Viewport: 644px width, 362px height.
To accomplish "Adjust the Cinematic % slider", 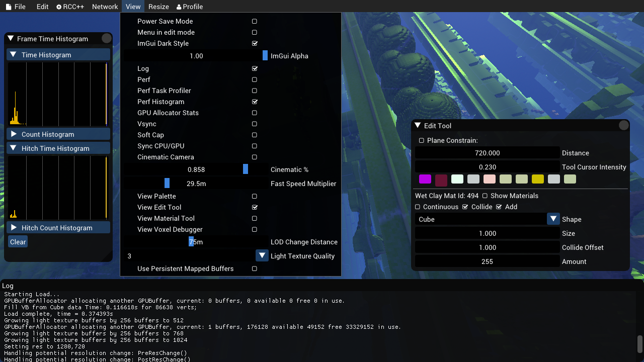I will pos(196,169).
